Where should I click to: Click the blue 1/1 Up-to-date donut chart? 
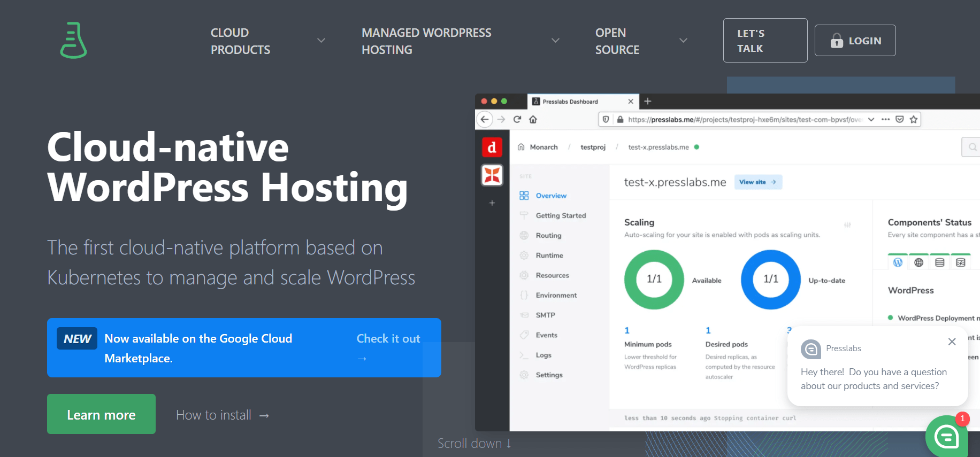[x=771, y=280]
